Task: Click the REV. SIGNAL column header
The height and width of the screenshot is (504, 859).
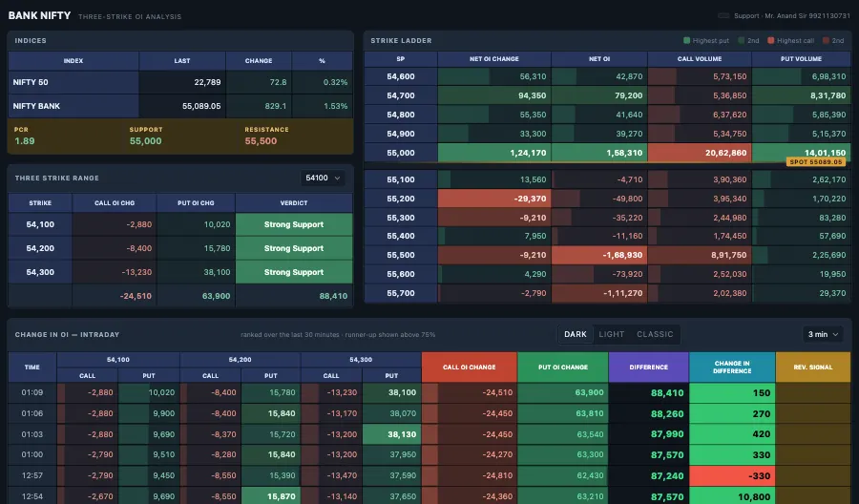Action: click(813, 367)
